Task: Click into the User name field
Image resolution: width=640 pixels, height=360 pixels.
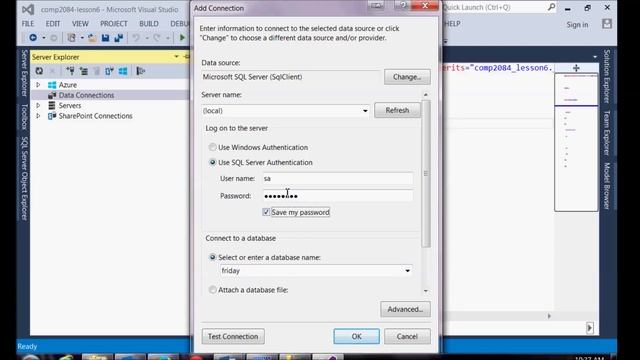Action: [x=337, y=178]
